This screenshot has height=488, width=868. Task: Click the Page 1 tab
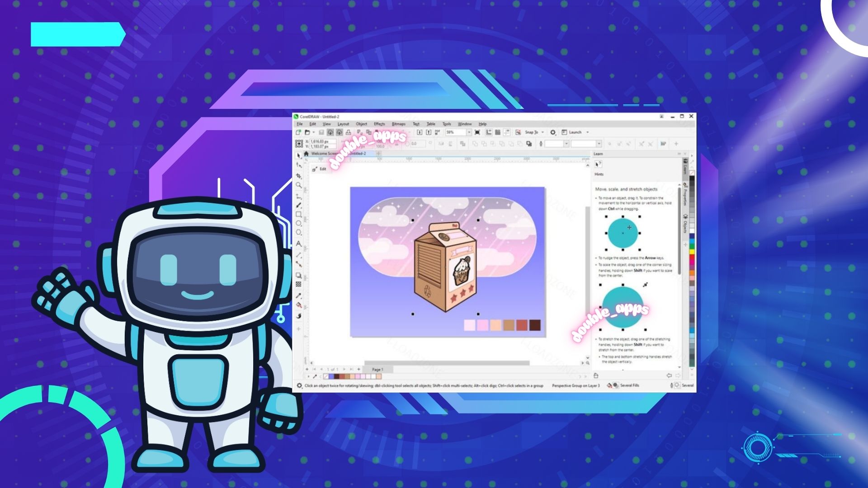377,370
